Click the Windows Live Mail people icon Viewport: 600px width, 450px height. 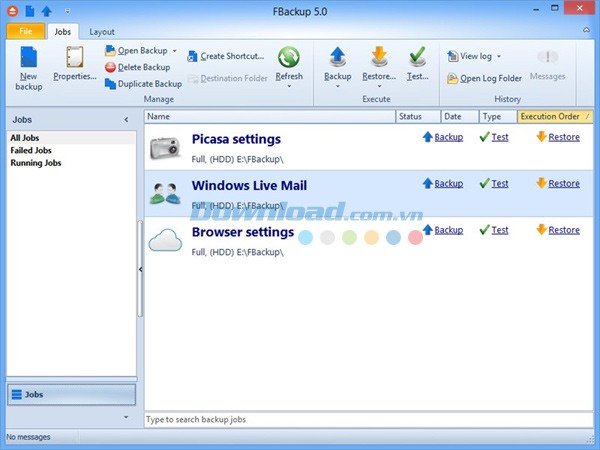pos(165,194)
